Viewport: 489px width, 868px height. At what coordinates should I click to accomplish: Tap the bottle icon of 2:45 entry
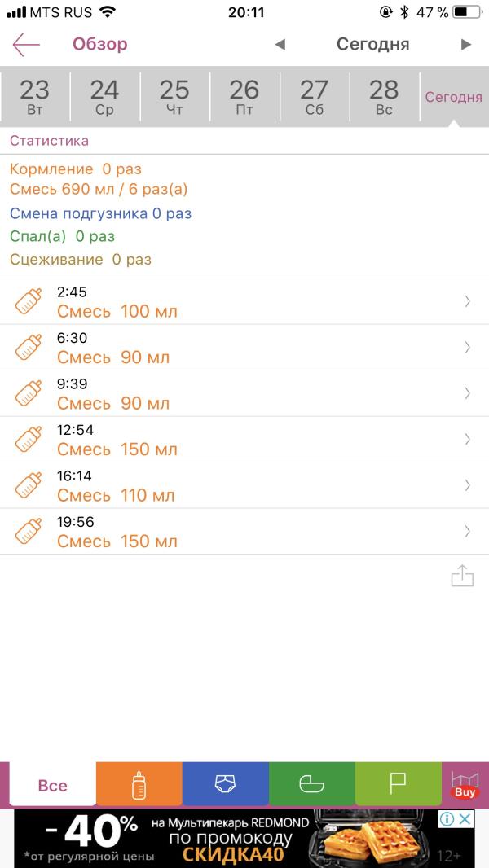pos(28,302)
